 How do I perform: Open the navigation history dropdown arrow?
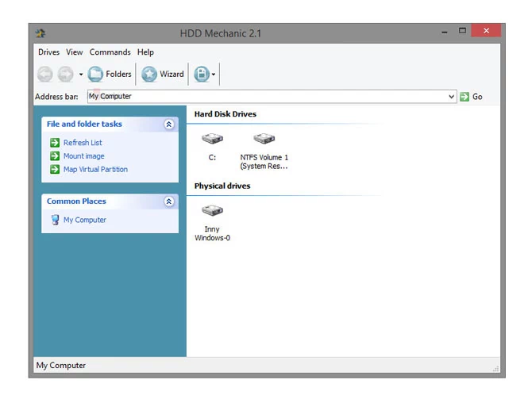pos(80,75)
